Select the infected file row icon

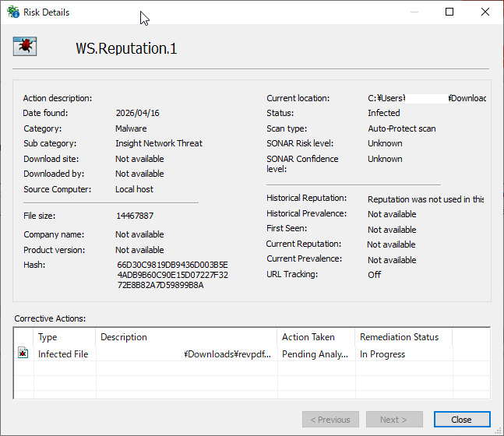click(x=23, y=353)
